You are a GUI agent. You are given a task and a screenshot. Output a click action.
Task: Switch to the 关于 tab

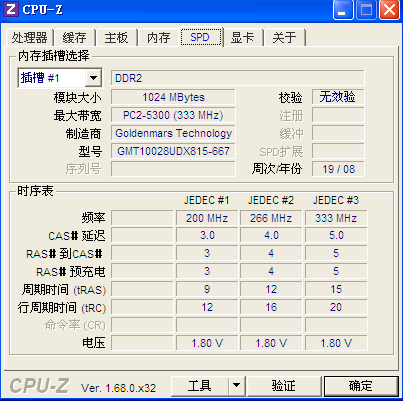click(x=284, y=37)
